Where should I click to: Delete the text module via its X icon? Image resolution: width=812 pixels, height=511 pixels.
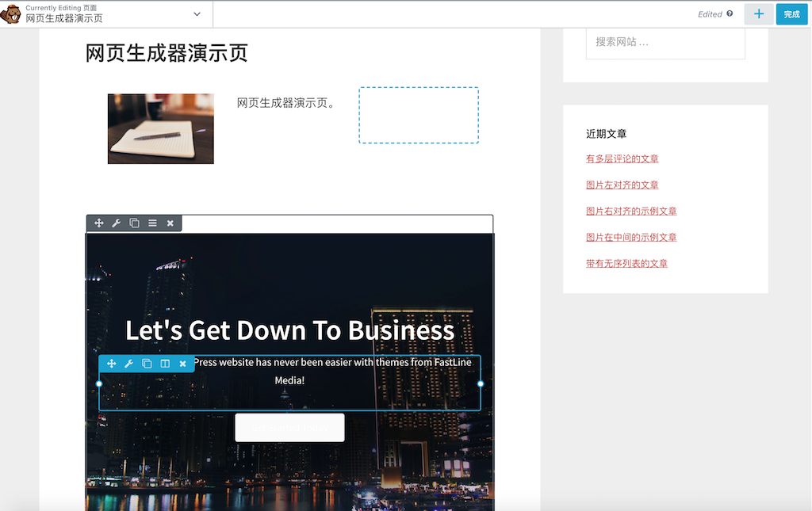(x=182, y=364)
